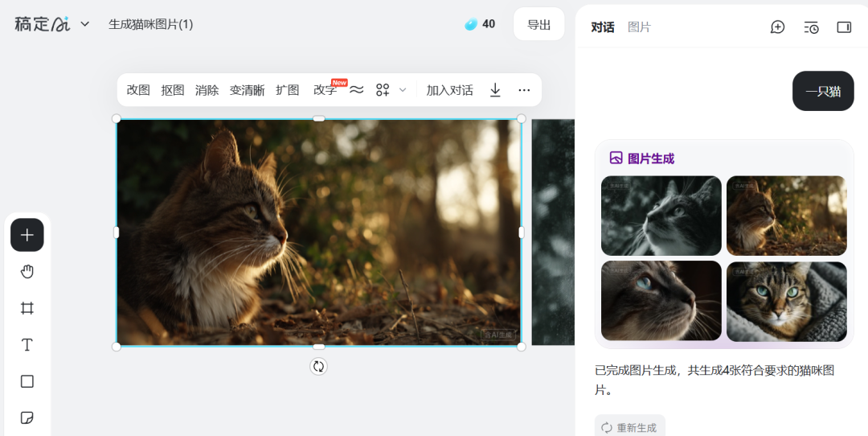The width and height of the screenshot is (868, 436).
Task: Open the blue-eyed cat profile thumbnail
Action: (x=661, y=301)
